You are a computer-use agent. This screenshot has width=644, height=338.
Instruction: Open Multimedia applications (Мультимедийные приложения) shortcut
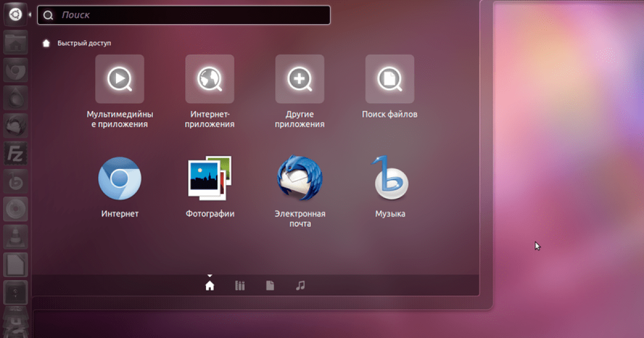point(120,79)
